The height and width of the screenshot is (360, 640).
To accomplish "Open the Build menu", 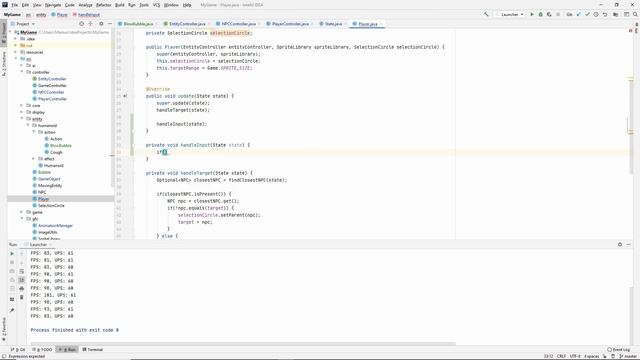I will (x=120, y=5).
